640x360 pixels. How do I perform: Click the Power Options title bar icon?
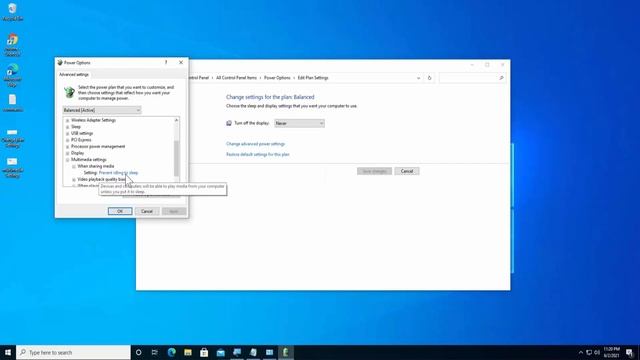[x=60, y=62]
